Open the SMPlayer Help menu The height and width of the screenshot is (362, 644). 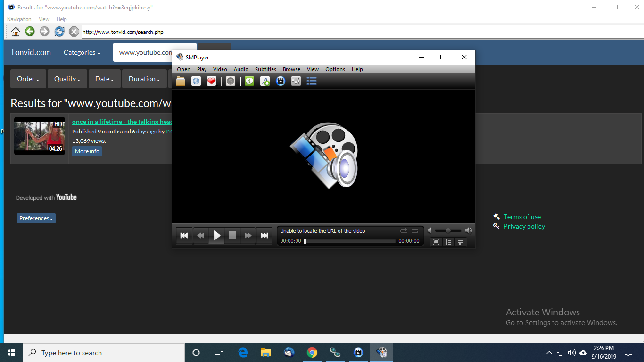click(357, 69)
